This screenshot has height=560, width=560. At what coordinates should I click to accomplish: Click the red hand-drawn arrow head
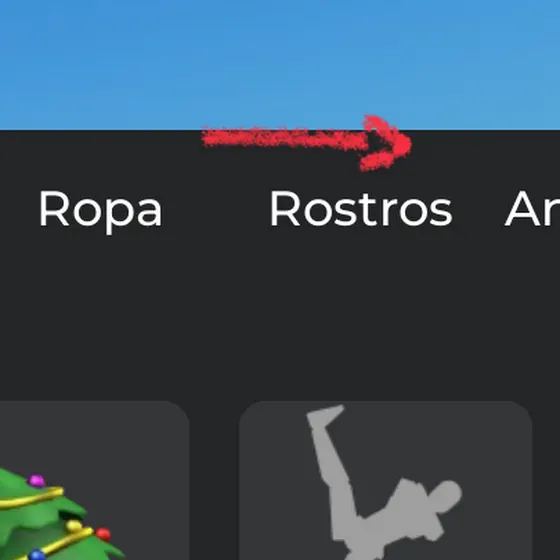(386, 144)
